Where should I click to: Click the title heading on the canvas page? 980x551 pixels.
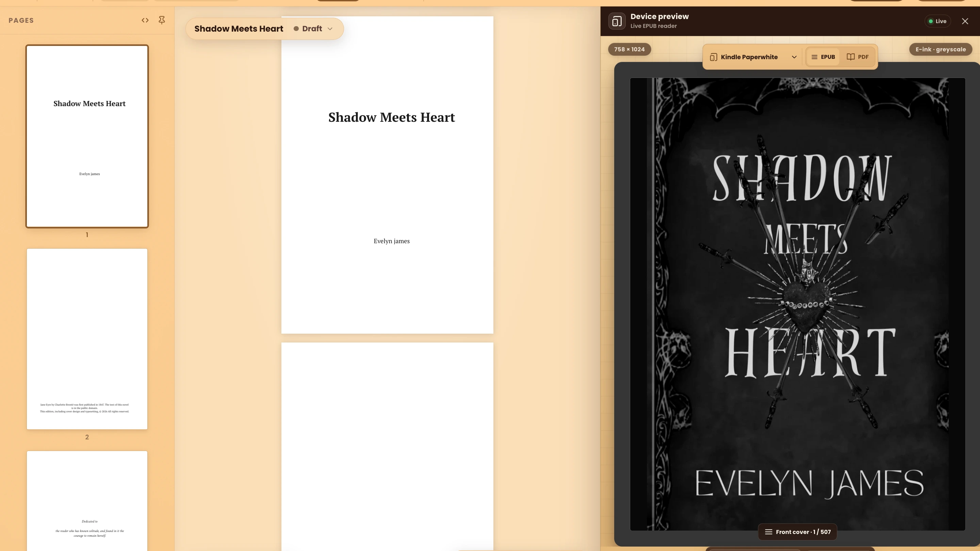click(391, 117)
